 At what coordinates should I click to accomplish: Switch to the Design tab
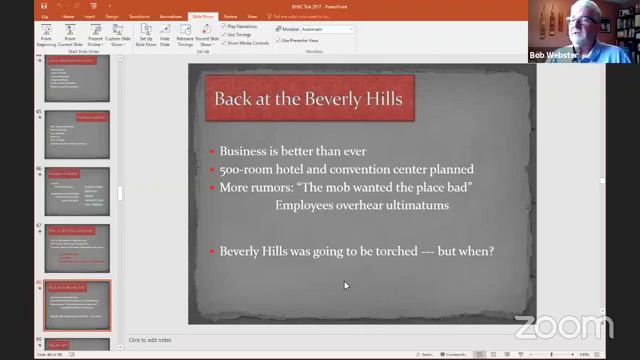click(112, 17)
